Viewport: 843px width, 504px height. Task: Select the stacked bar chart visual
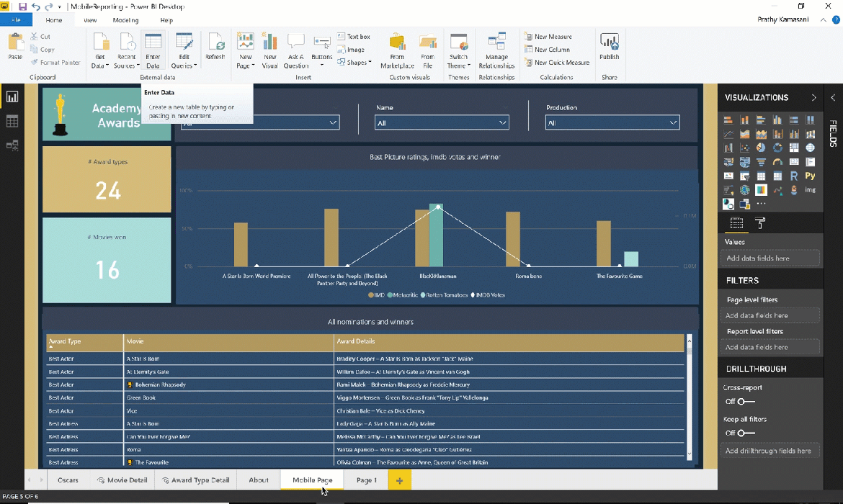coord(728,120)
